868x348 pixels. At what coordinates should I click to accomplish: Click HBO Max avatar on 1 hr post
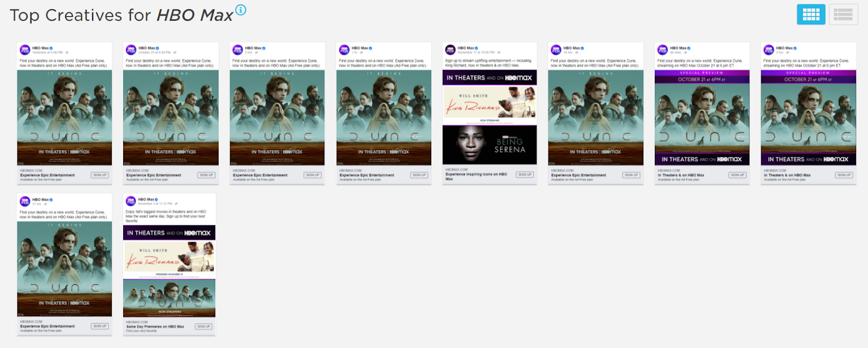(344, 50)
